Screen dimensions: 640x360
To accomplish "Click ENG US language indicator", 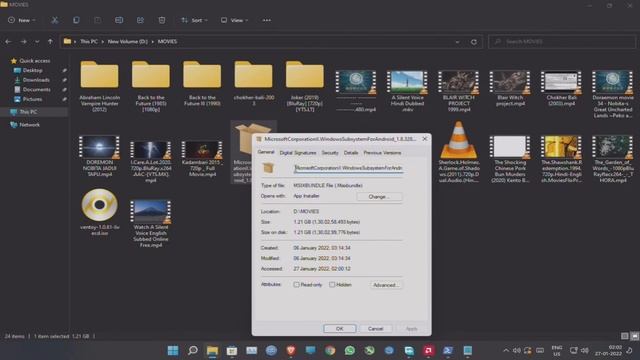I will [x=557, y=351].
